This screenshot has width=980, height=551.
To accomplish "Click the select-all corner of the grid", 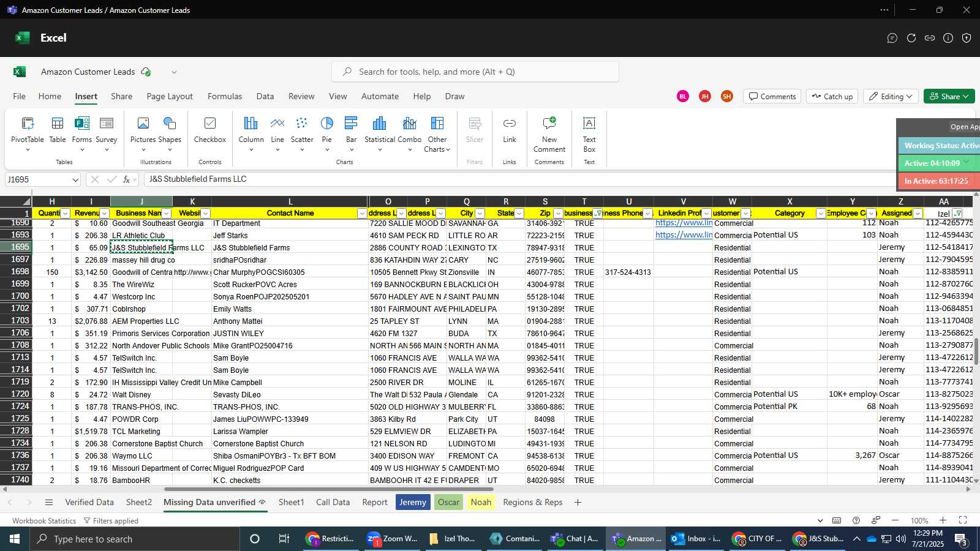I will pos(16,201).
